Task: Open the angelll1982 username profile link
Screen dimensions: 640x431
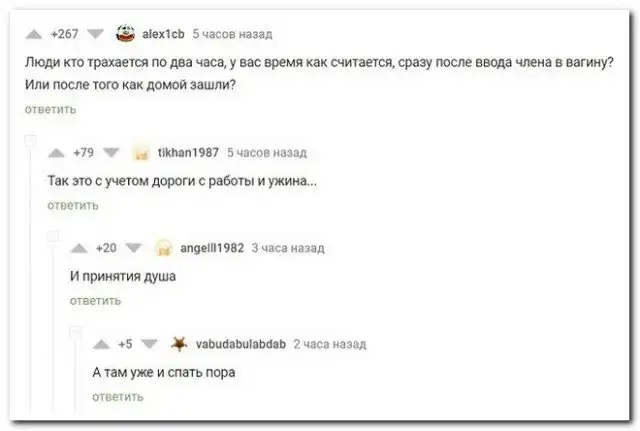Action: [212, 248]
